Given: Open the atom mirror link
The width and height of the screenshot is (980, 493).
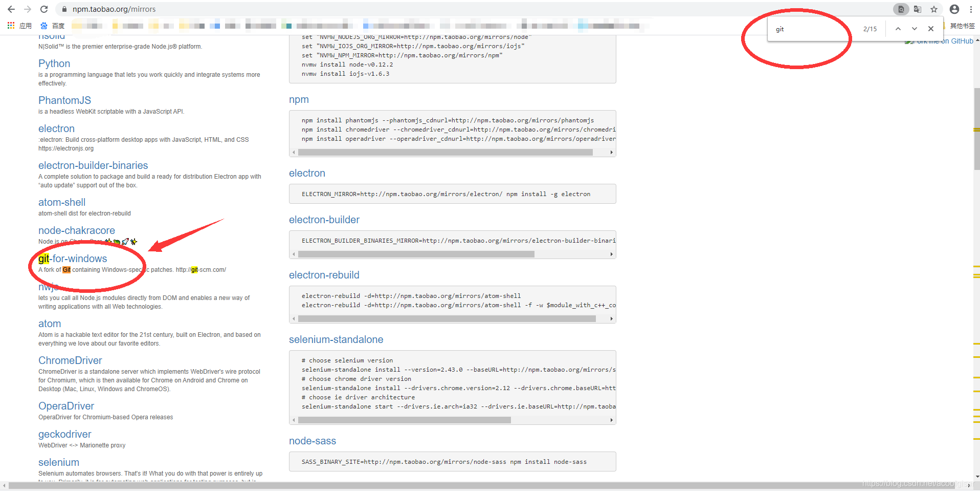Looking at the screenshot, I should pos(50,324).
